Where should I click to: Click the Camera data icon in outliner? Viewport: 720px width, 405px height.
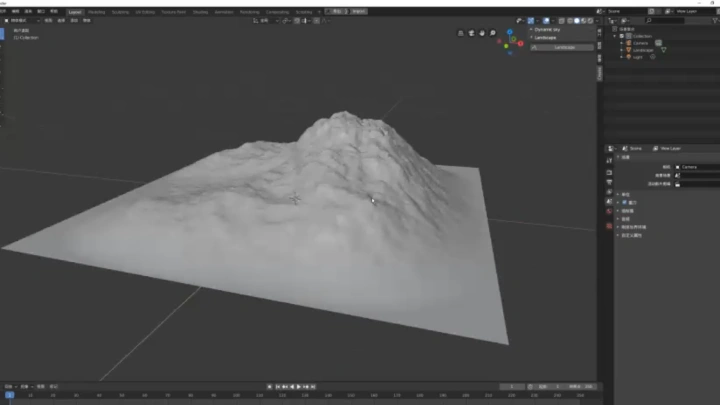point(658,43)
